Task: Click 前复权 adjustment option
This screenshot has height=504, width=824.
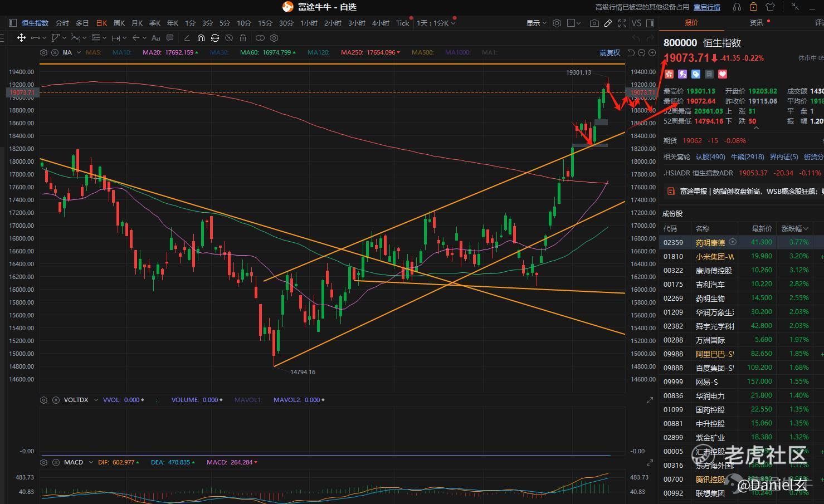Action: point(610,52)
